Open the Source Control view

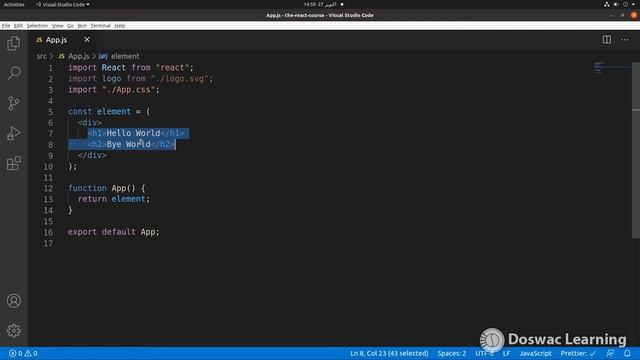coord(13,103)
